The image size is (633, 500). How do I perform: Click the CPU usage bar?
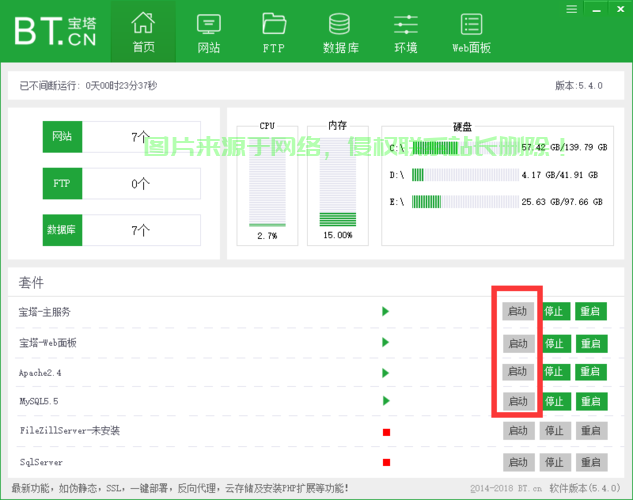click(267, 182)
